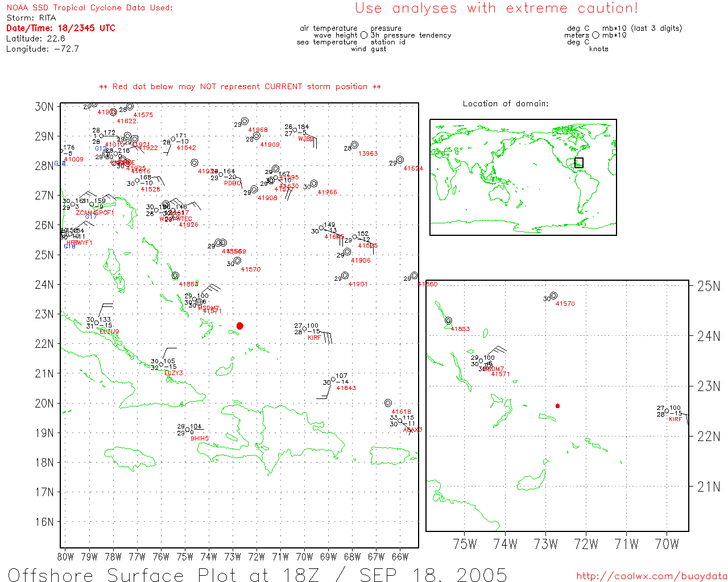Click the 'Location of domain:' heading
Screen dimensions: 728x582
tap(505, 103)
